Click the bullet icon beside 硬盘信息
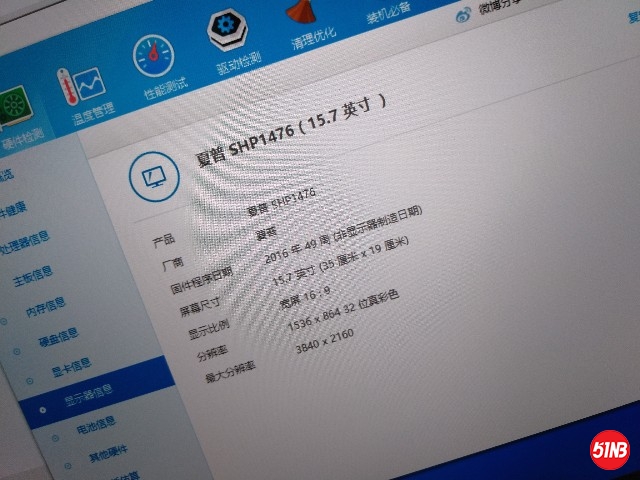This screenshot has height=480, width=640. pos(17,351)
